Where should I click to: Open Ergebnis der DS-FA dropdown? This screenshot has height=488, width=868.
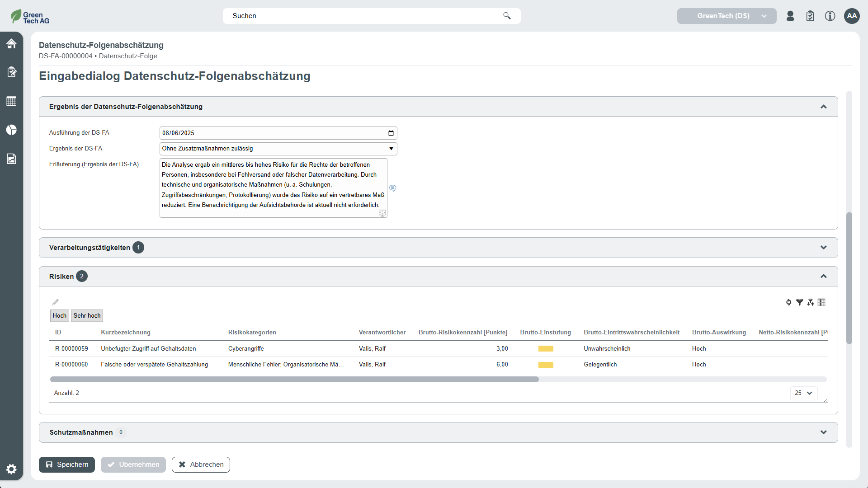pos(278,149)
